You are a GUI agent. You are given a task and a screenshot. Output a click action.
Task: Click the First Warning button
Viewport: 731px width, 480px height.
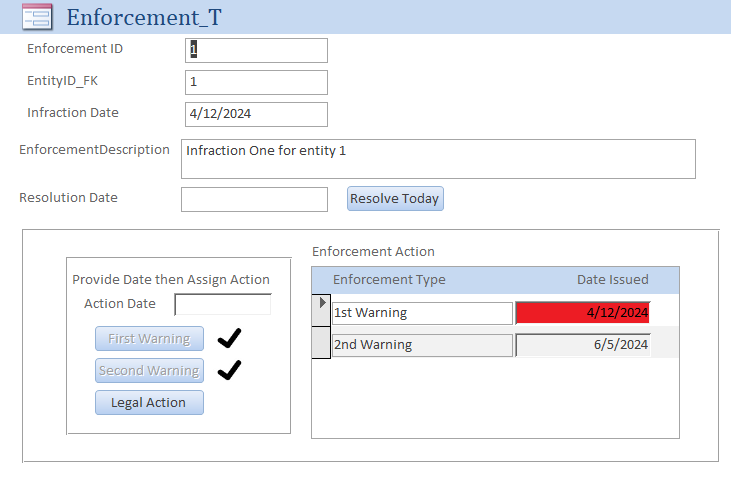pos(149,338)
